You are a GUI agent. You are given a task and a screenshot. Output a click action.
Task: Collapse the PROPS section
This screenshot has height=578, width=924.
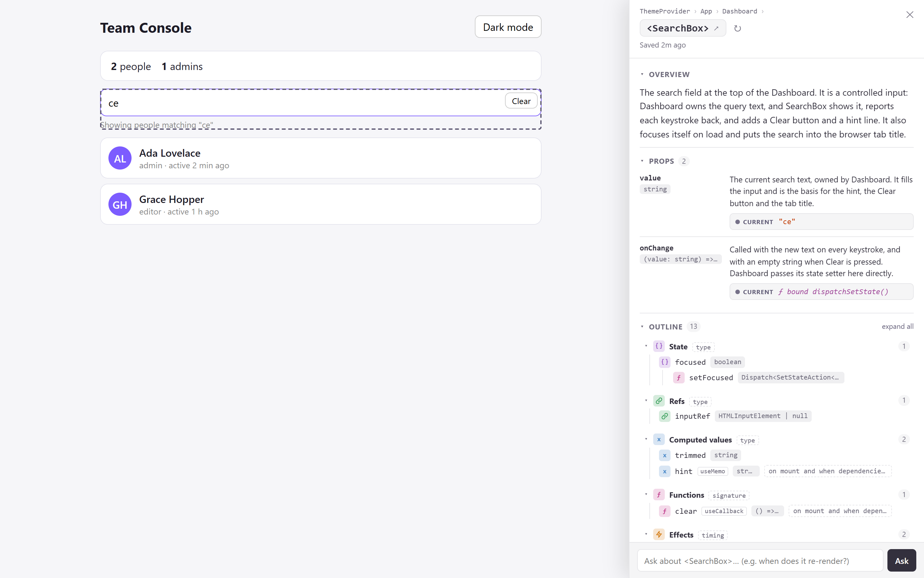[x=642, y=161]
